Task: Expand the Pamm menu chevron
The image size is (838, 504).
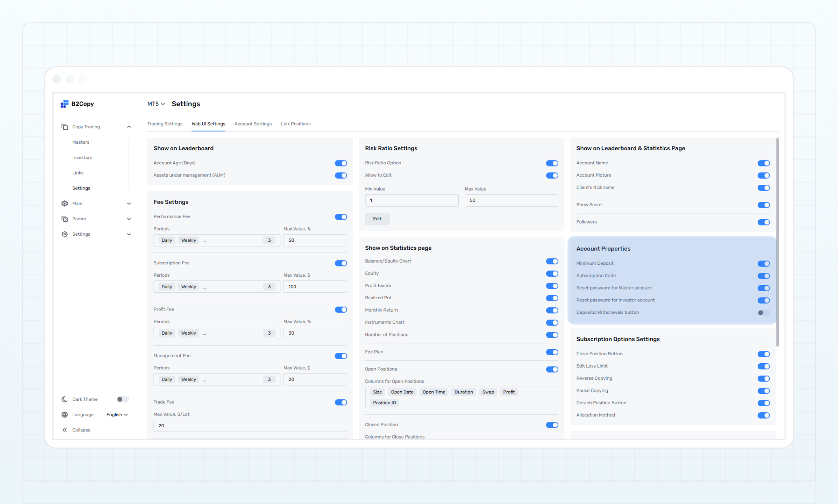Action: click(x=129, y=219)
